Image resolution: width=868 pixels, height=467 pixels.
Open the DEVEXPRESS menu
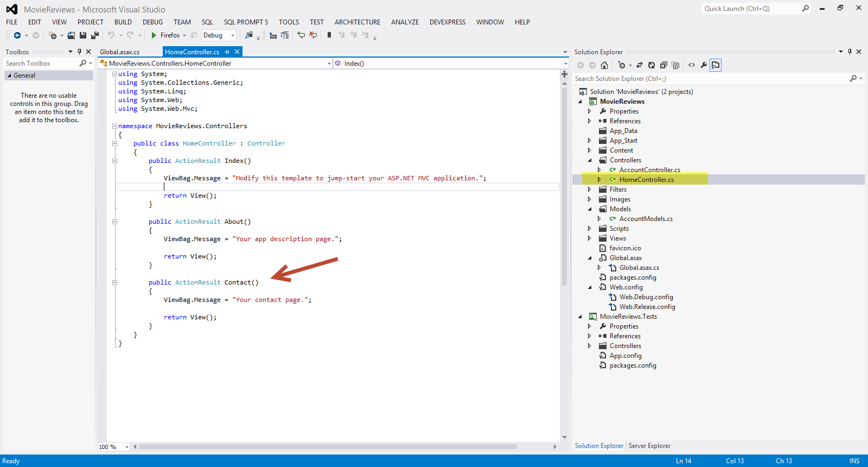click(448, 22)
